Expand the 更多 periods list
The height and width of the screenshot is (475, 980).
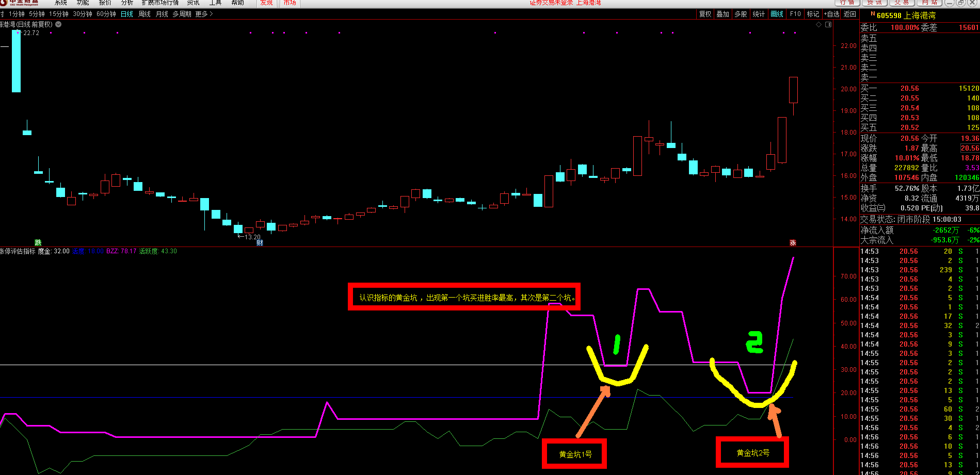204,14
